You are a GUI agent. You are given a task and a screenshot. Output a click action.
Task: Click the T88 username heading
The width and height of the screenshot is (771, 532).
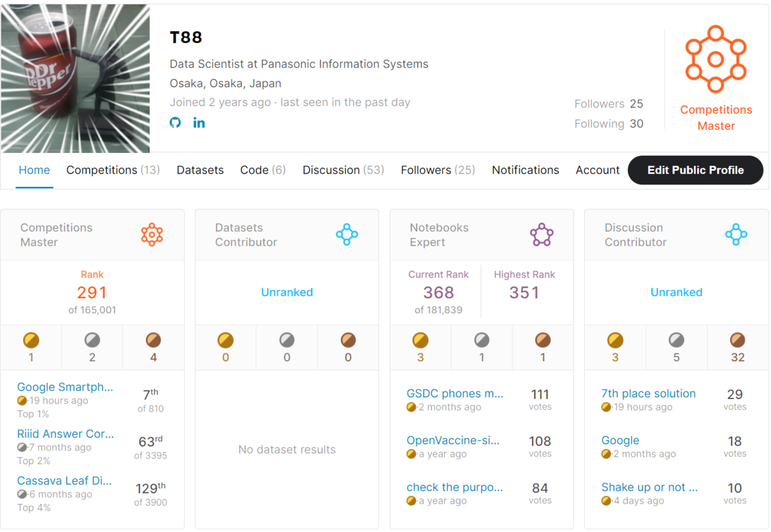[186, 37]
